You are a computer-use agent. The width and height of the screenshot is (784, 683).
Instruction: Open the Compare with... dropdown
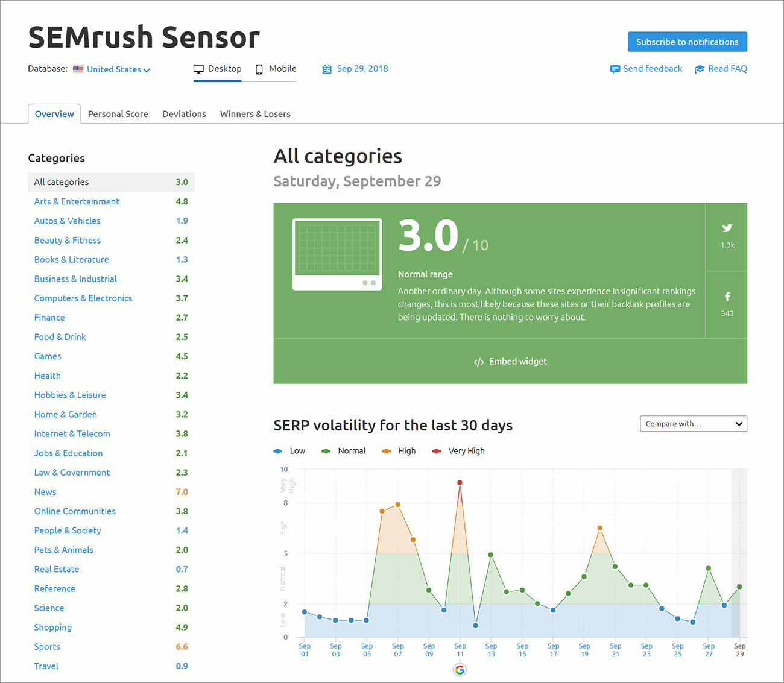tap(694, 424)
